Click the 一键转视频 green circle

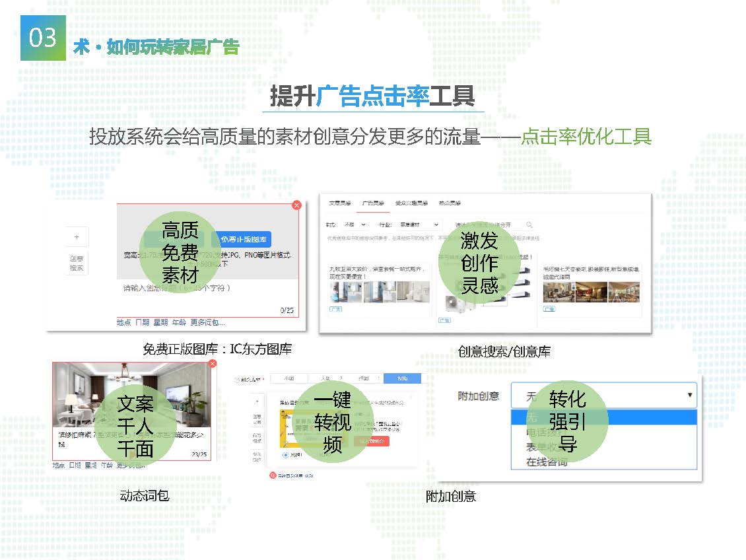(x=333, y=421)
